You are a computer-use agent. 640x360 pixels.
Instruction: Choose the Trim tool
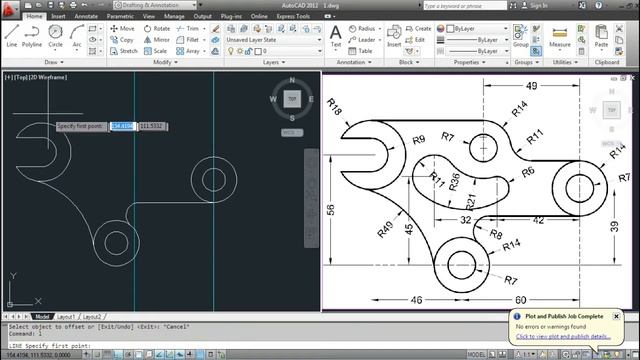(188, 29)
